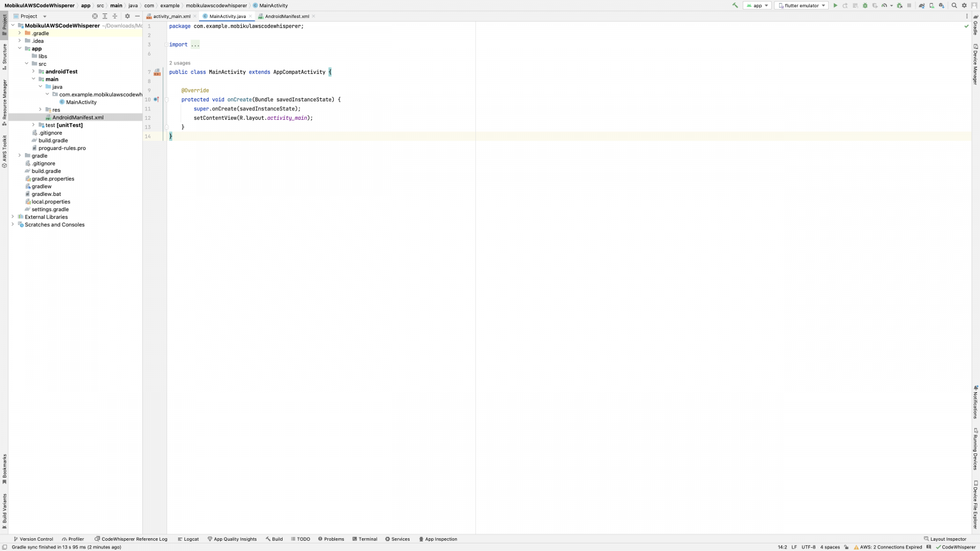This screenshot has width=980, height=551.
Task: Open the flutter emulator device dropdown
Action: [x=801, y=6]
